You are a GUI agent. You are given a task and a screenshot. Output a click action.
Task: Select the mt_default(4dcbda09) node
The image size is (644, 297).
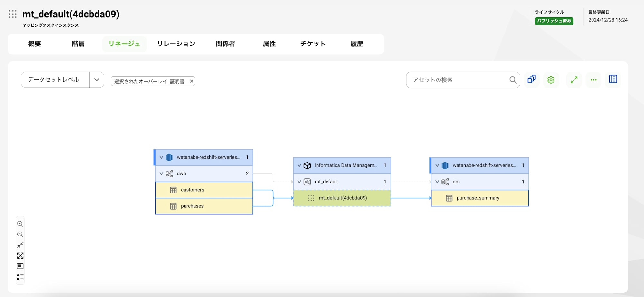342,198
